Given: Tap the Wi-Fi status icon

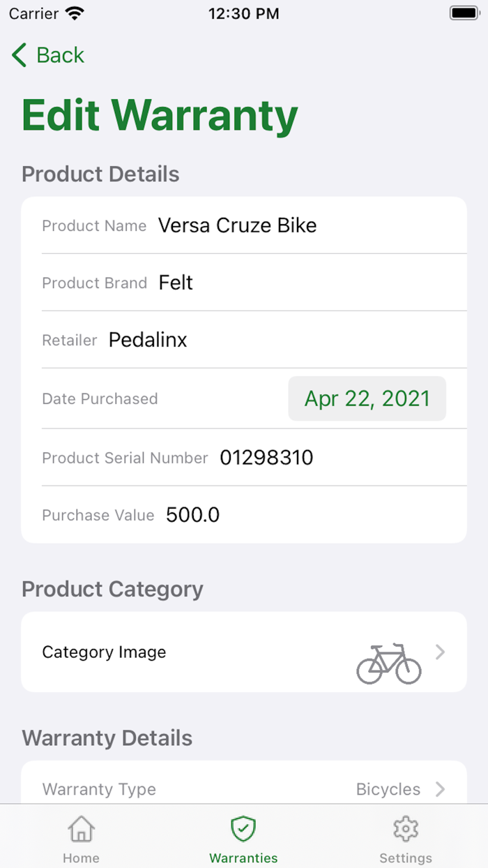Looking at the screenshot, I should (x=74, y=13).
